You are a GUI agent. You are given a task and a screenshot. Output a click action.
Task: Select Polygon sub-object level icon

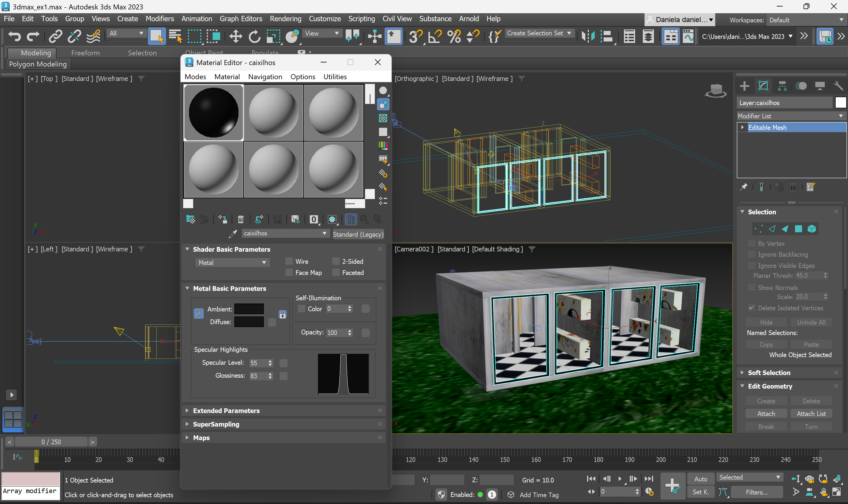coord(798,229)
